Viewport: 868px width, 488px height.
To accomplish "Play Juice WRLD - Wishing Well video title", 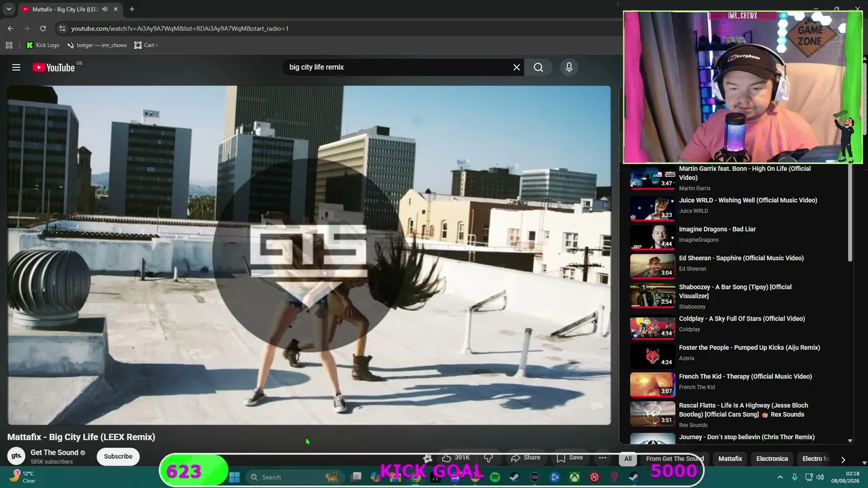I will click(x=748, y=201).
